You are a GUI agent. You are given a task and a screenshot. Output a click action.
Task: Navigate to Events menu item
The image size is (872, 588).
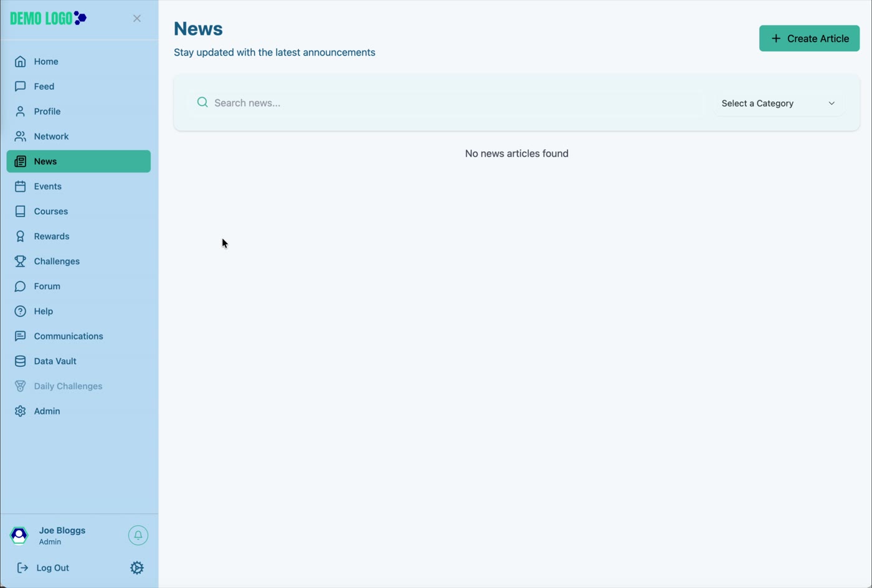click(78, 186)
